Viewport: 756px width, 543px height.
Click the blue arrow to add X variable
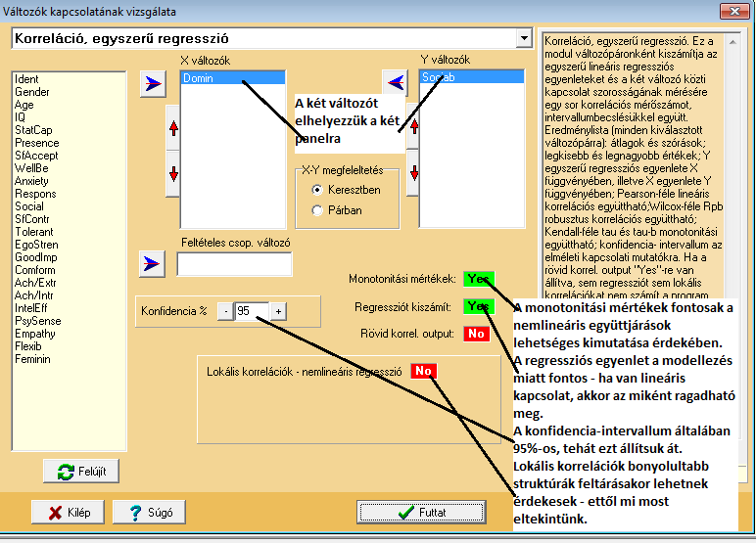coord(152,83)
